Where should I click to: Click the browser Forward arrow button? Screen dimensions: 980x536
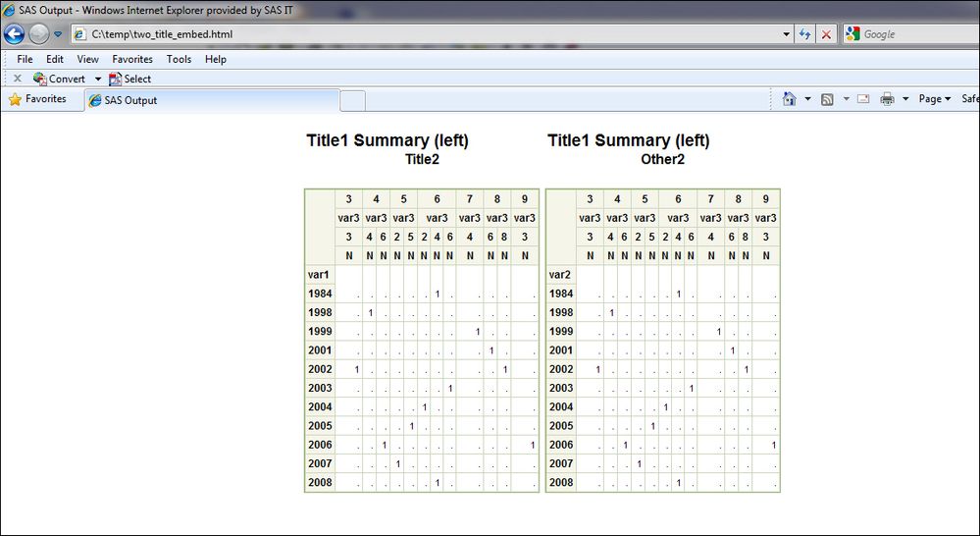(x=39, y=33)
